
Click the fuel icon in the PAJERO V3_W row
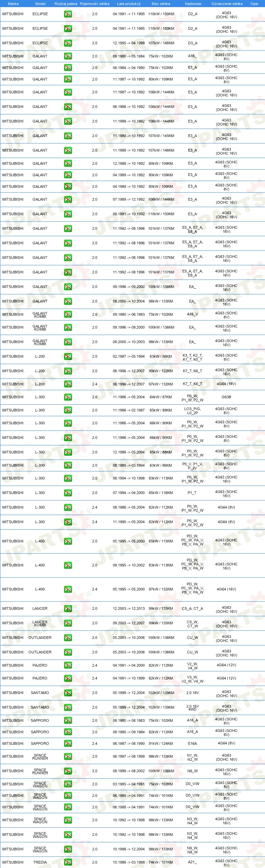click(x=68, y=678)
